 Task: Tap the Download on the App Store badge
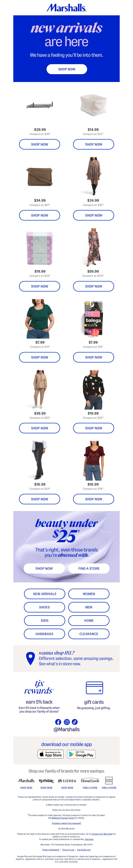click(51, 754)
